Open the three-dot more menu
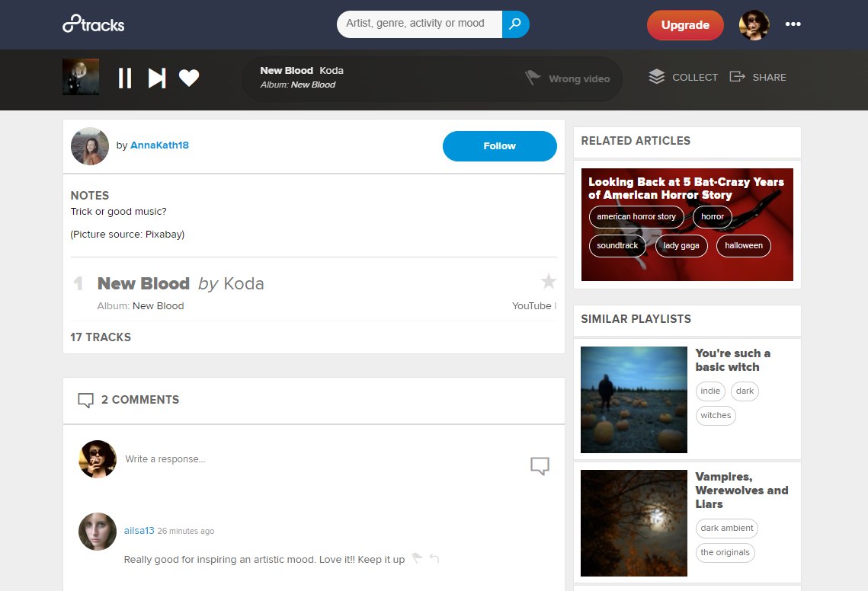Screen dimensions: 868x591 pyautogui.click(x=793, y=24)
